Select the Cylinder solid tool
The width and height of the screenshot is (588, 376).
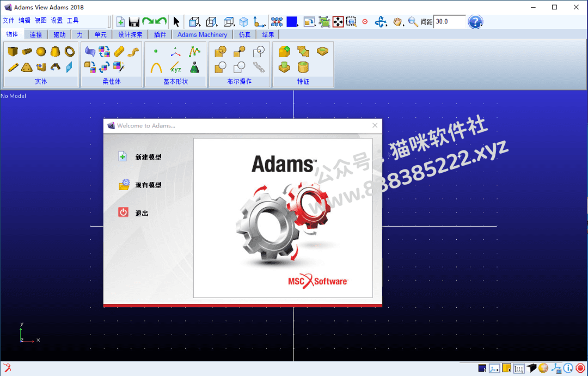(27, 51)
